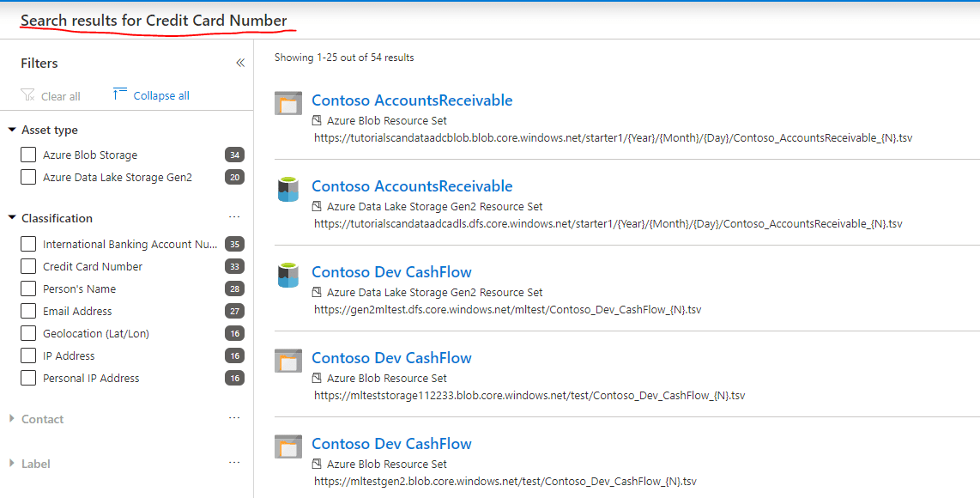Viewport: 980px width, 498px height.
Task: Click the Clear all filter funnel icon
Action: click(27, 95)
